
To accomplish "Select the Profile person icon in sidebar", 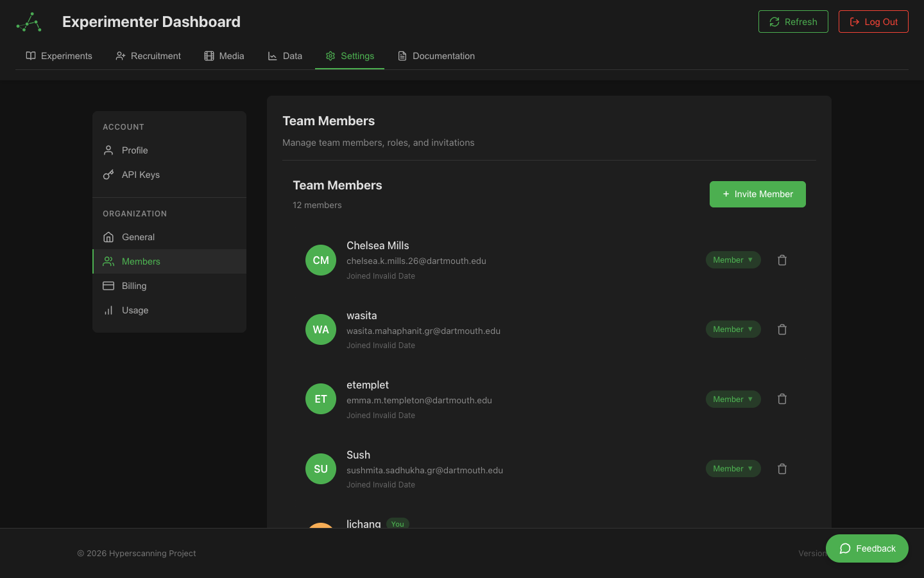I will [x=108, y=150].
